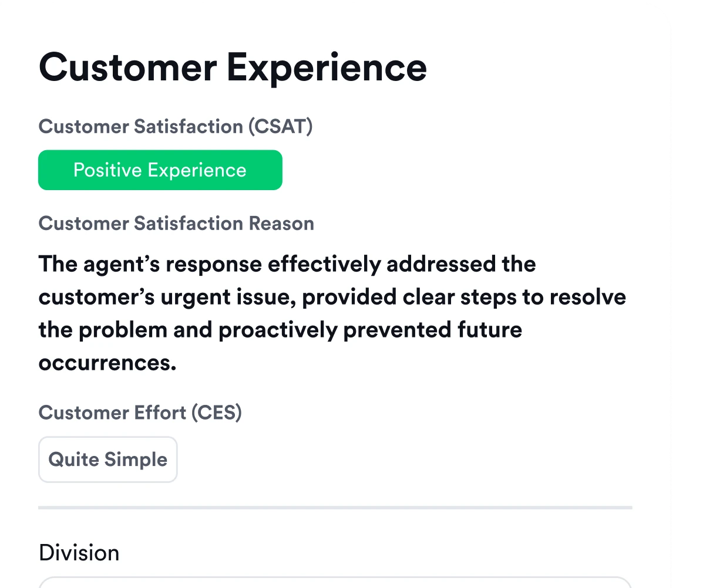Viewport: 713px width, 588px height.
Task: Click the Customer Satisfaction Reason label
Action: (176, 224)
